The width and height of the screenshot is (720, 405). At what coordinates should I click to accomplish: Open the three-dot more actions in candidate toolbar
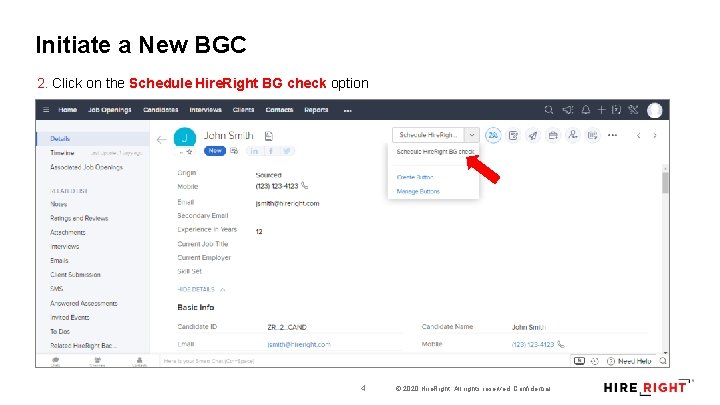[x=612, y=135]
